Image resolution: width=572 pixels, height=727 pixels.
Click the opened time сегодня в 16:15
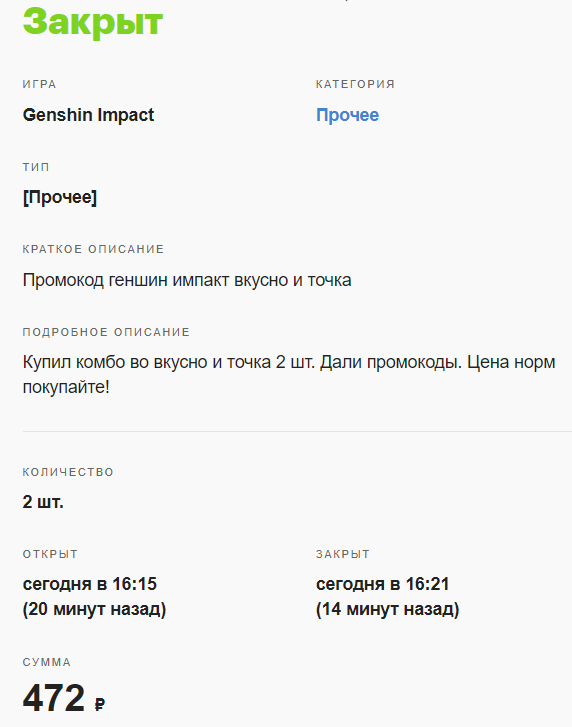click(89, 584)
